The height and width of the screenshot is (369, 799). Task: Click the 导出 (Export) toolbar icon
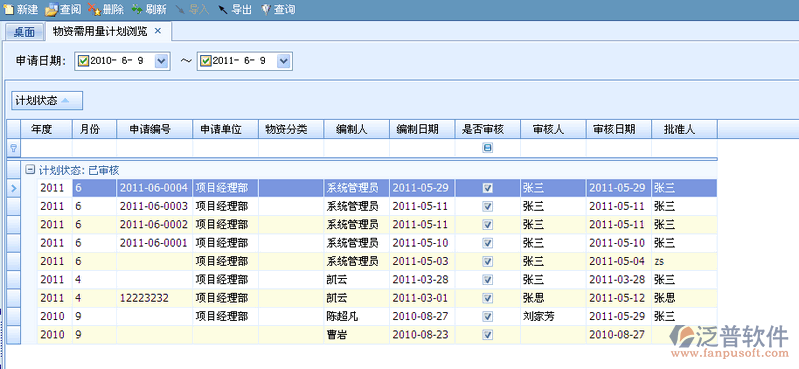click(x=223, y=9)
